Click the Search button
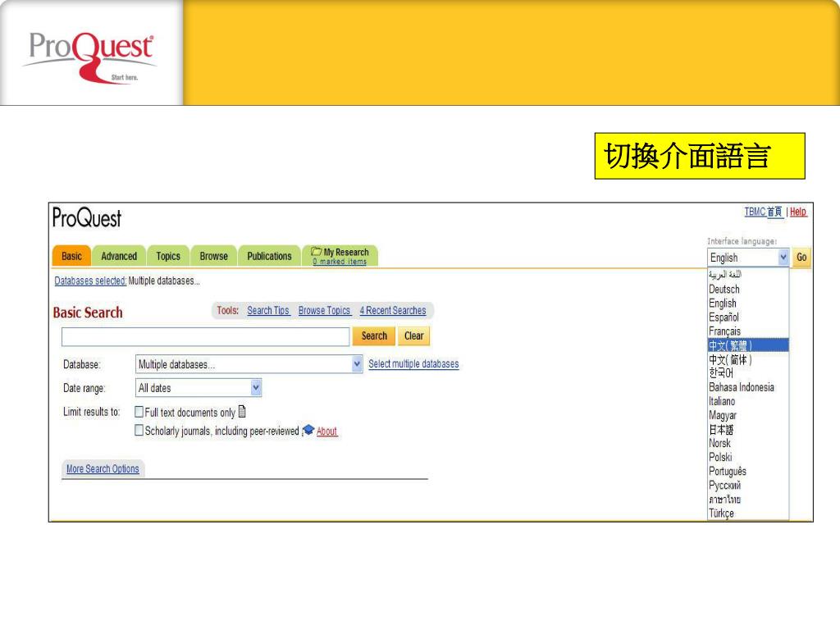This screenshot has height=630, width=840. tap(374, 336)
